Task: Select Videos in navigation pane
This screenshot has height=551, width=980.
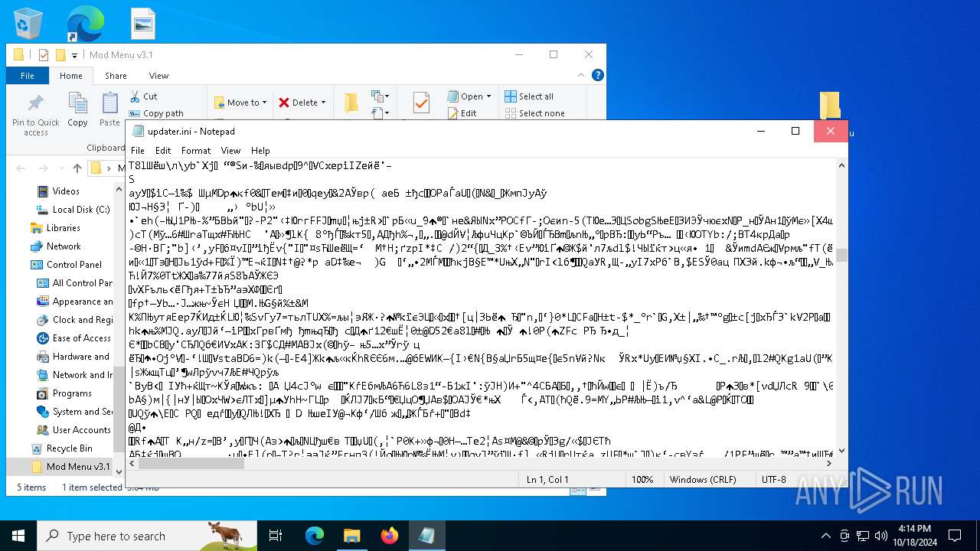Action: (66, 191)
